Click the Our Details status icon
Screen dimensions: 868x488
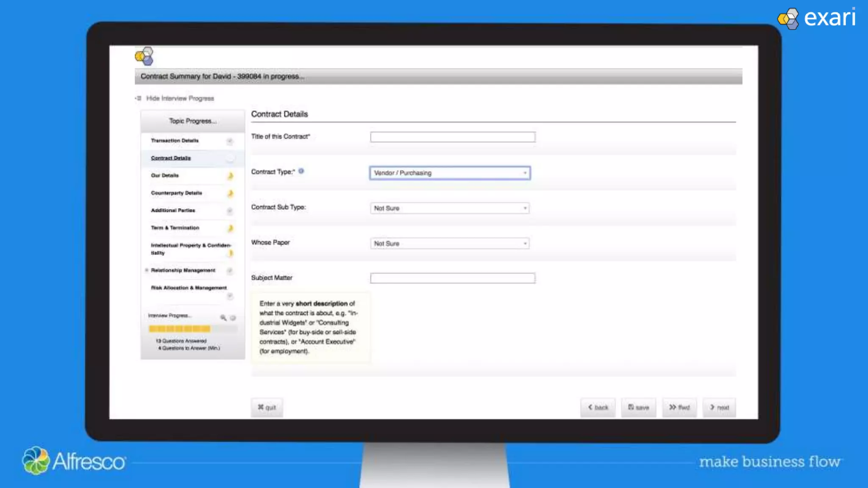click(230, 176)
